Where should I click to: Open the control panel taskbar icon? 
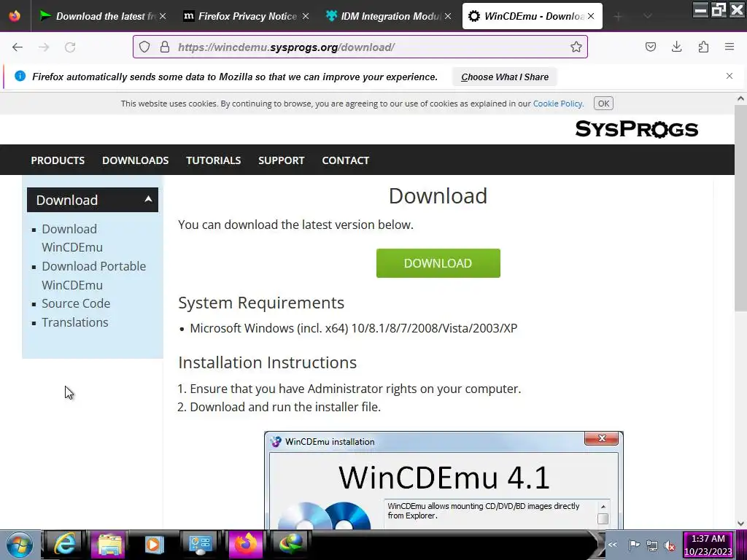[200, 544]
